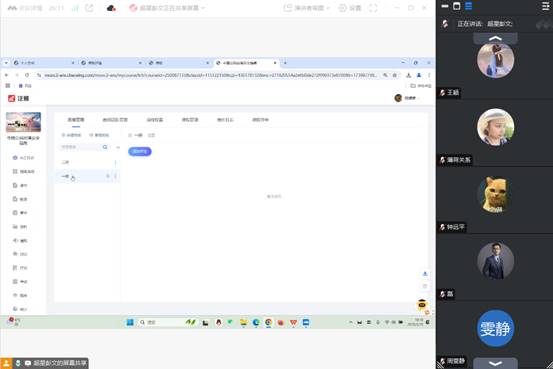Switch participant panel to blue list layout
Image resolution: width=553 pixels, height=369 pixels.
tap(468, 6)
